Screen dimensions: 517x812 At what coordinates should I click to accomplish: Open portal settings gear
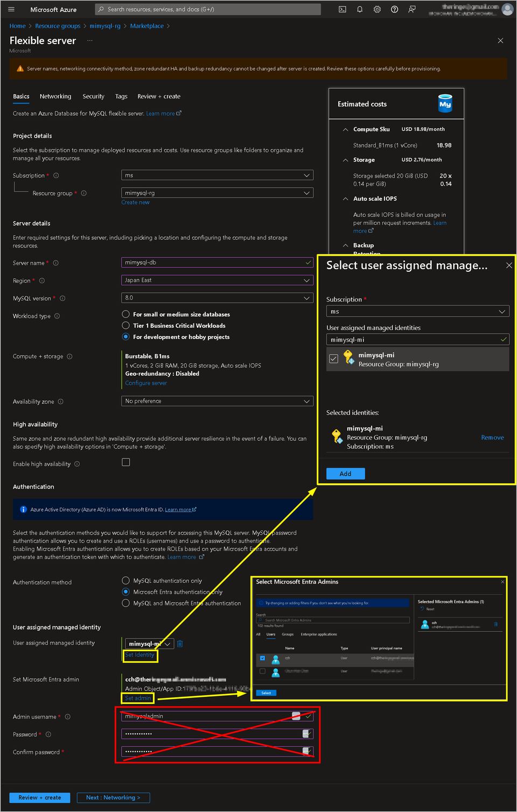377,9
